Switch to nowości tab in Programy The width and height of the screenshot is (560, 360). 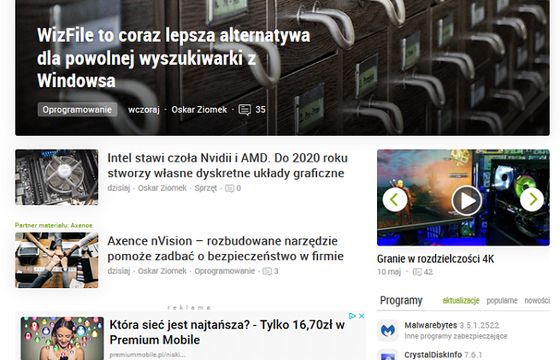click(537, 301)
